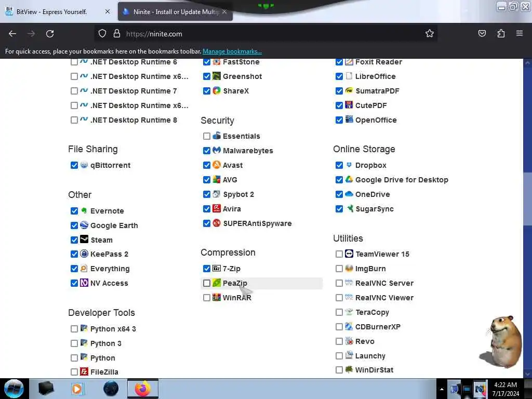532x399 pixels.
Task: Select the Ninite browser tab
Action: pos(175,12)
